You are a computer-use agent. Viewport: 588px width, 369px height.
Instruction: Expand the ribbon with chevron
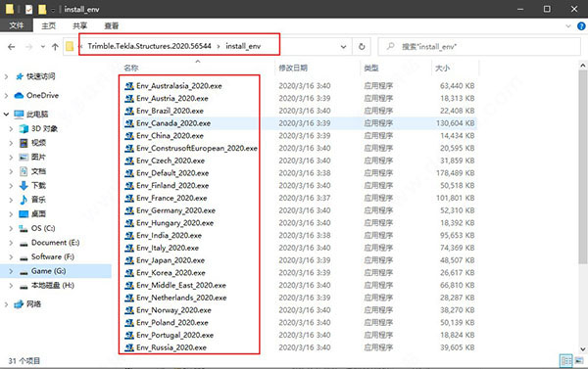[568, 26]
